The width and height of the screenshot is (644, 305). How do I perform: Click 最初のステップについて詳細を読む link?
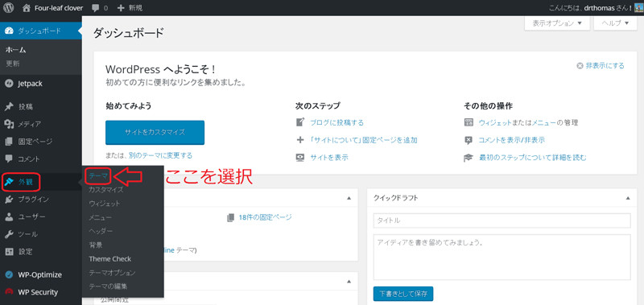[533, 157]
